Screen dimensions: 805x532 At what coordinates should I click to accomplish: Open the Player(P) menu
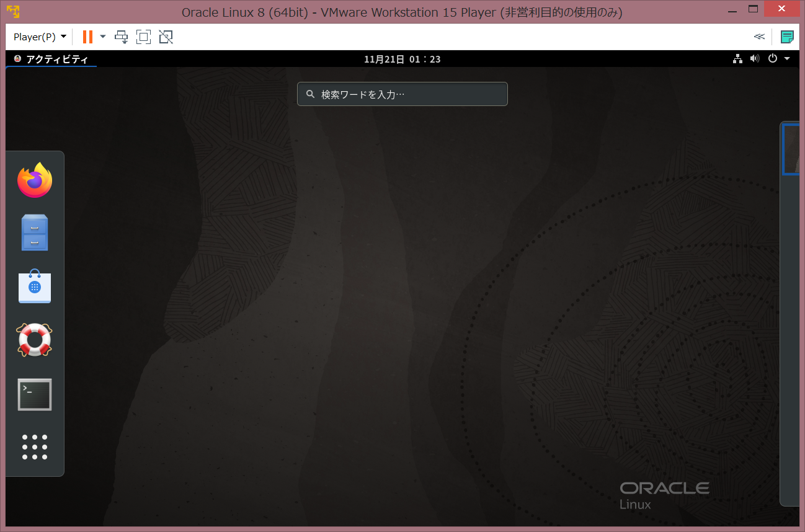click(40, 37)
